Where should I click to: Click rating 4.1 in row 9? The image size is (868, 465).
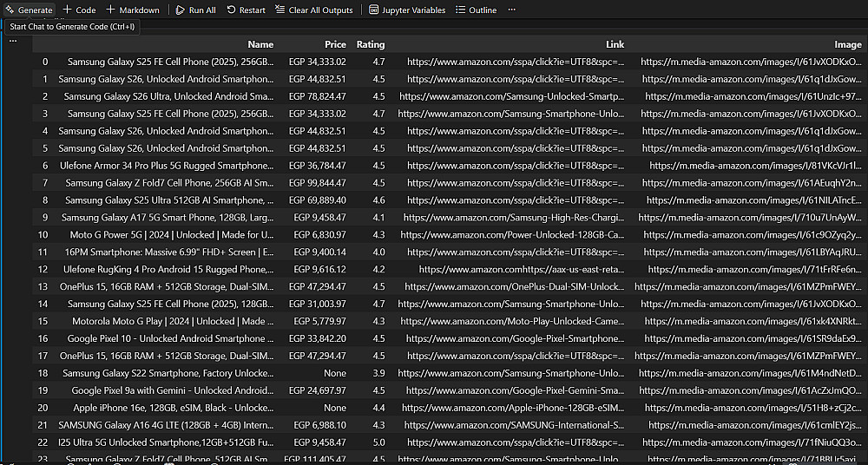click(378, 218)
